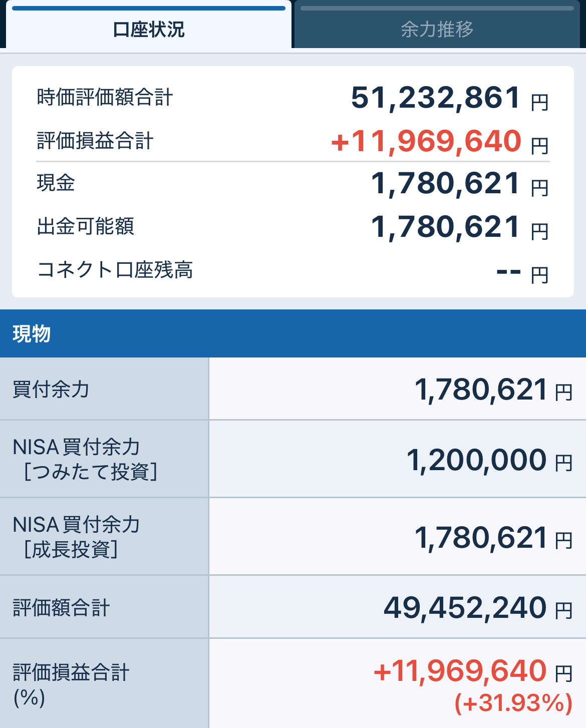586x728 pixels.
Task: Click the 現金 row label
Action: [x=56, y=183]
